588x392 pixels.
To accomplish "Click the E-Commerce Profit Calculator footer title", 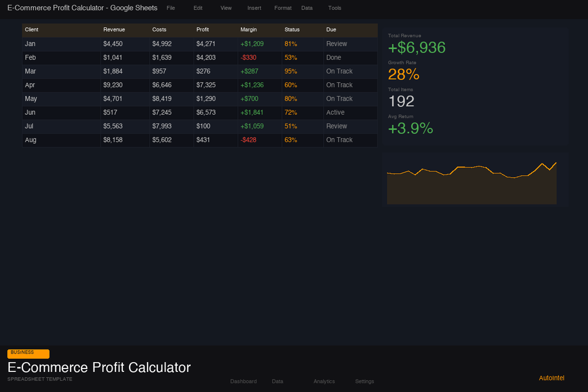I will pyautogui.click(x=99, y=367).
